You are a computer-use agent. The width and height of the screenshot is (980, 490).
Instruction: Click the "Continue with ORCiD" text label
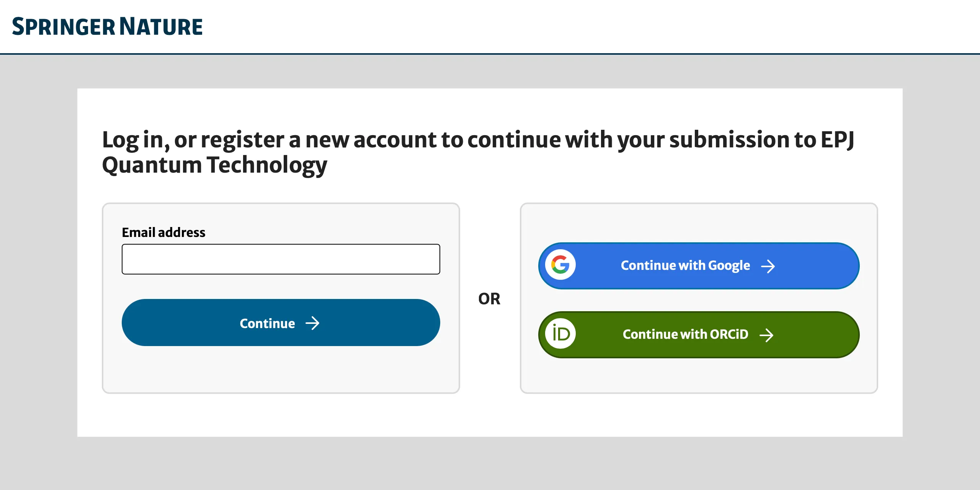tap(685, 334)
